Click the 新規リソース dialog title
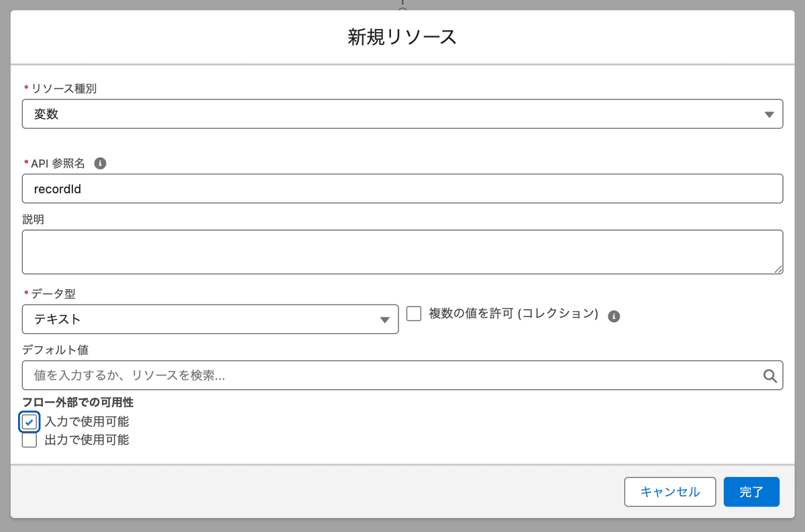 point(402,37)
